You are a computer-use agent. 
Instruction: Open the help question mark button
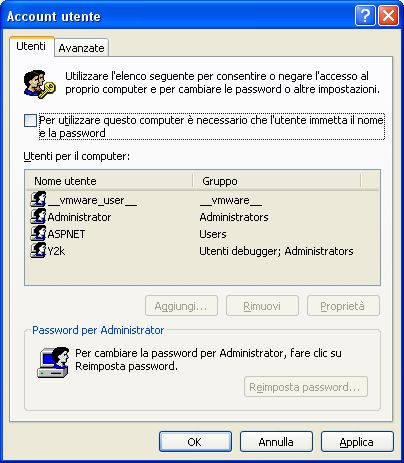tap(365, 15)
